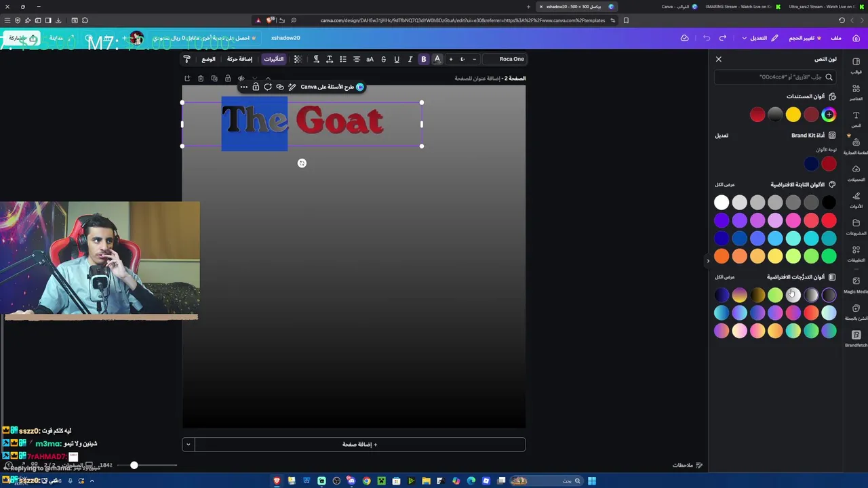The image size is (868, 488).
Task: Add a new document color with plus swatch
Action: (x=829, y=115)
